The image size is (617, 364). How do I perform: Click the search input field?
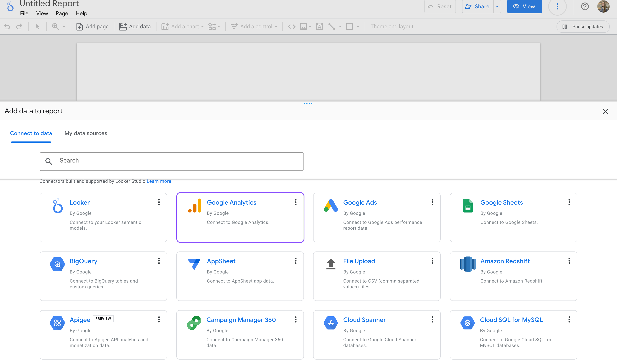tap(172, 161)
